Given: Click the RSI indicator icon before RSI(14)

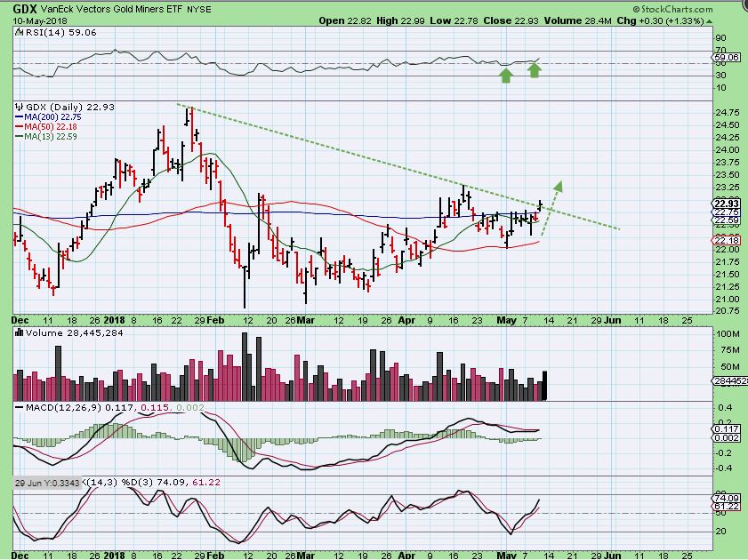Looking at the screenshot, I should coord(19,32).
